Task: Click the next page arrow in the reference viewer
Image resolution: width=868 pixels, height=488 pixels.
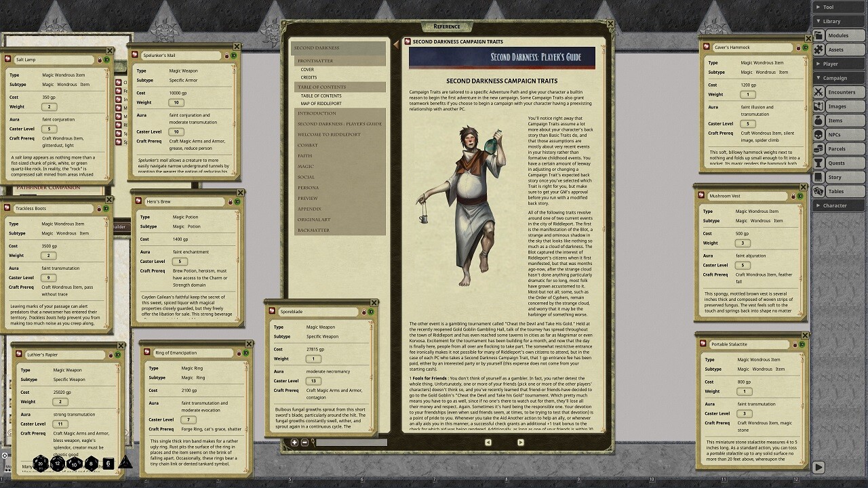Action: (521, 442)
